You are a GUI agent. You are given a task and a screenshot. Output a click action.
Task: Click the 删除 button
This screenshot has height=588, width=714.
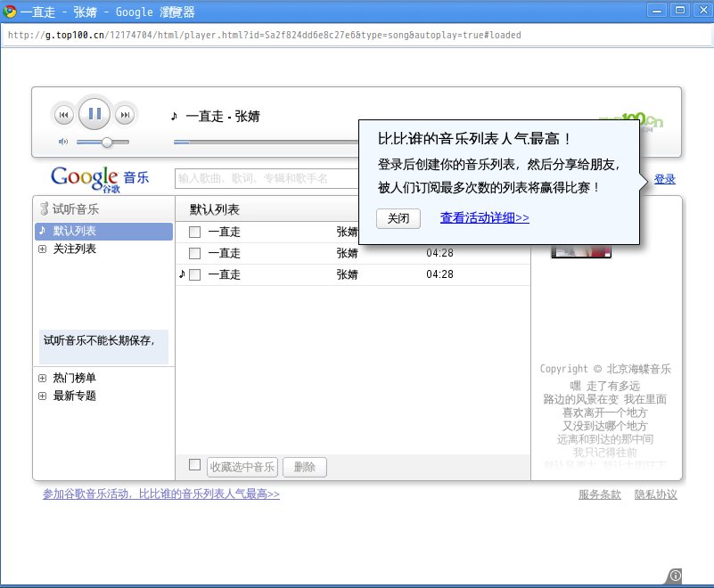(x=305, y=467)
